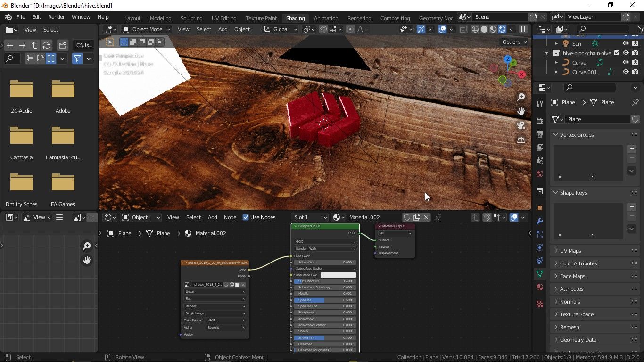Screen dimensions: 644x362
Task: Create new folder in file browser
Action: coord(63,45)
